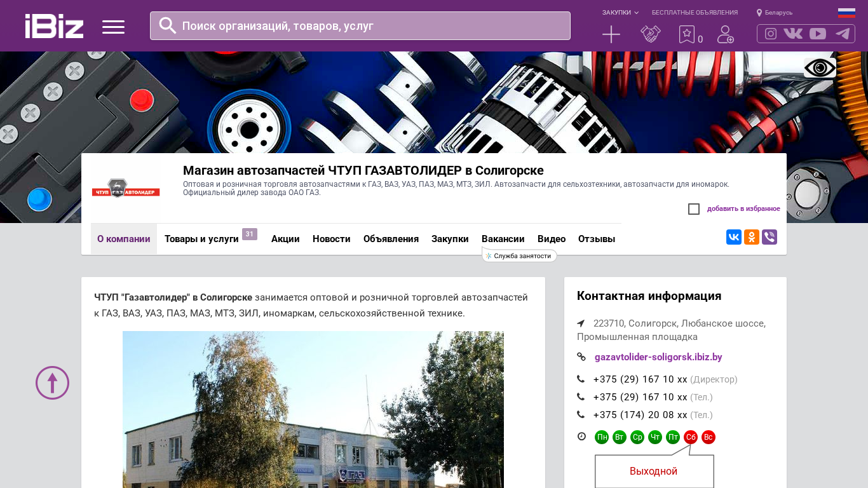
Task: Select Tuesday (Вт) schedule circle
Action: pos(620,437)
